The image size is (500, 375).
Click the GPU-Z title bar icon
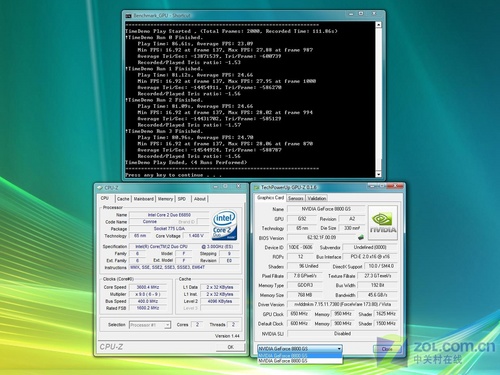click(x=257, y=188)
